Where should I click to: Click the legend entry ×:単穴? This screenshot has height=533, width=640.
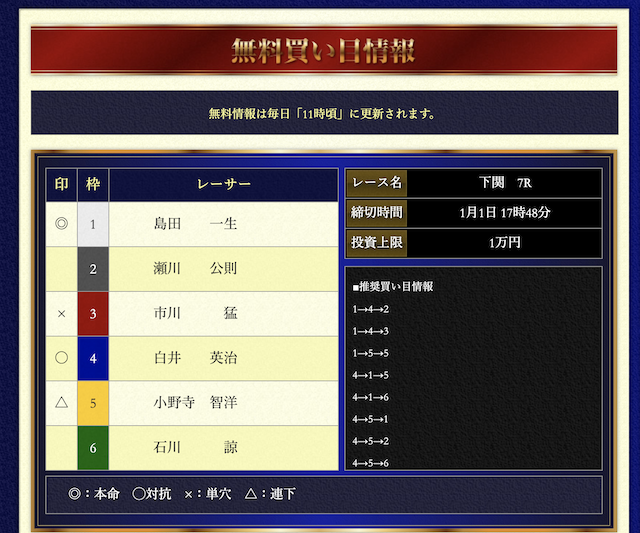click(x=208, y=494)
